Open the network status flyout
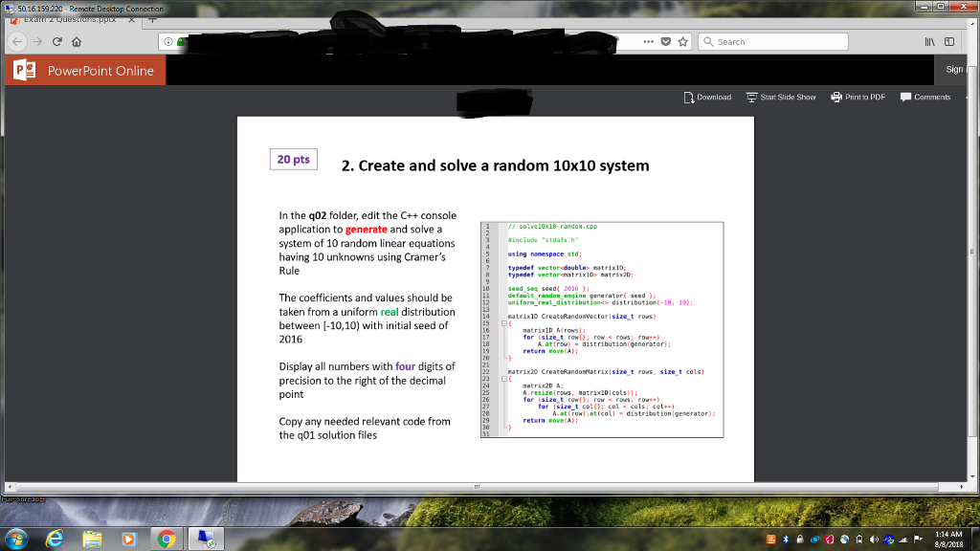The width and height of the screenshot is (980, 551). click(902, 539)
